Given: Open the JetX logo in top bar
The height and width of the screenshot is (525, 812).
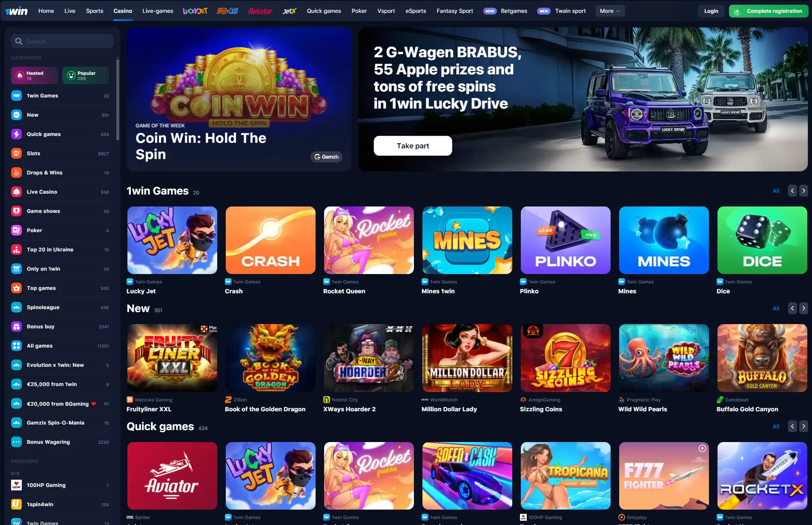Looking at the screenshot, I should point(289,11).
